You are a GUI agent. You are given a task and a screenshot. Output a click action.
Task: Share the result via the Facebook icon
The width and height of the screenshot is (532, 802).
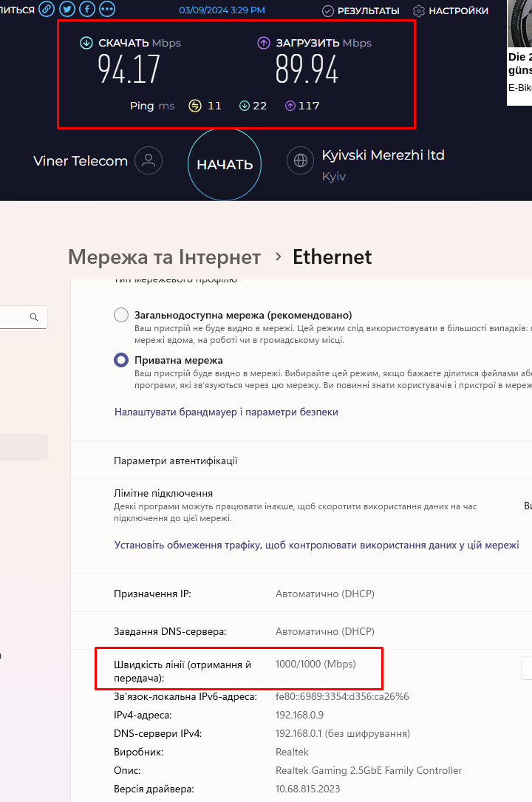pos(87,9)
